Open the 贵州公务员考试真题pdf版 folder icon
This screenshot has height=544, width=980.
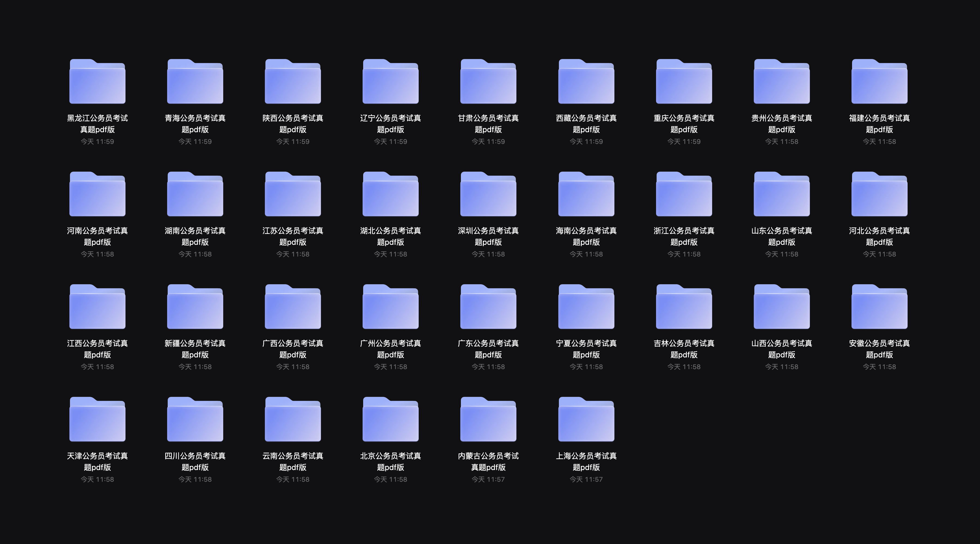coord(782,81)
